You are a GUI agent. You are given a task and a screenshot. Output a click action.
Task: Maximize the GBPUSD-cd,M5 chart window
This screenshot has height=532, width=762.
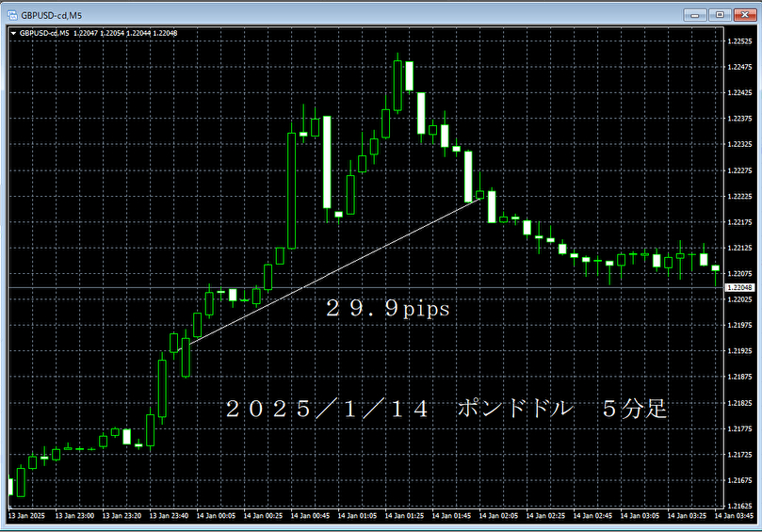(719, 14)
